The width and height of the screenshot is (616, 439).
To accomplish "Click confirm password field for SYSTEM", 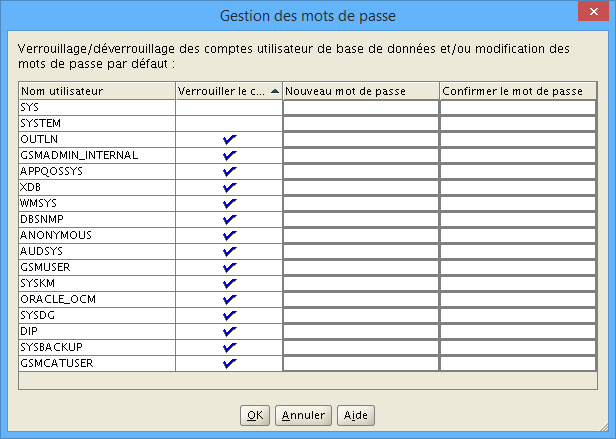I will [518, 123].
